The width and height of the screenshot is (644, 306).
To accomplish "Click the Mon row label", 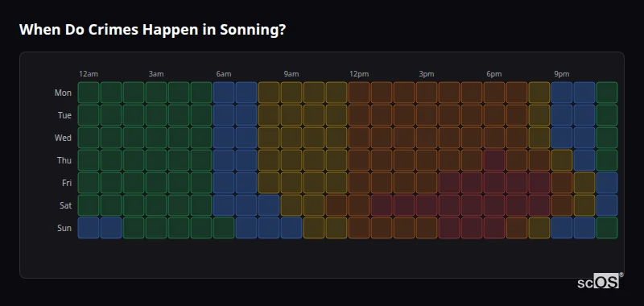I will 63,93.
